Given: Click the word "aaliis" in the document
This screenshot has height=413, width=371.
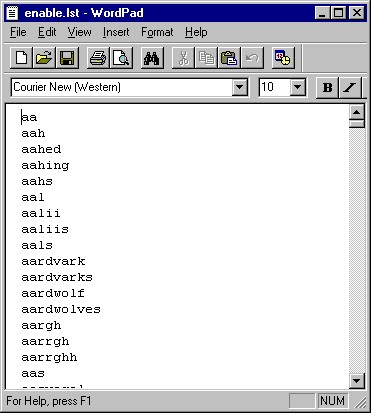Looking at the screenshot, I should (45, 229).
